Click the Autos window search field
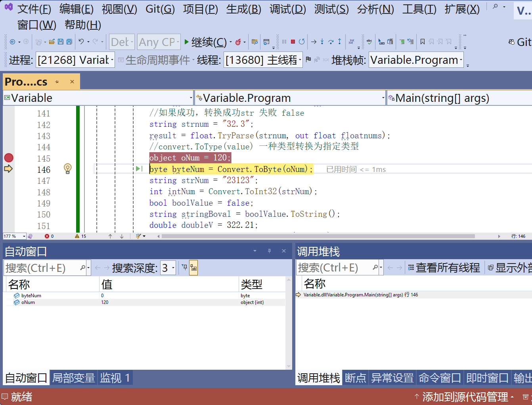Image resolution: width=532 pixels, height=405 pixels. click(42, 268)
